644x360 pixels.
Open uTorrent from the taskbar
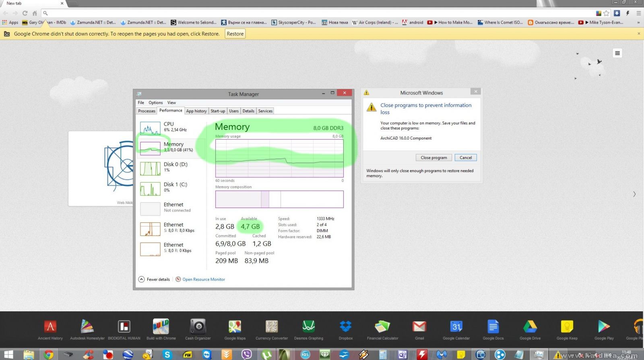click(266, 354)
